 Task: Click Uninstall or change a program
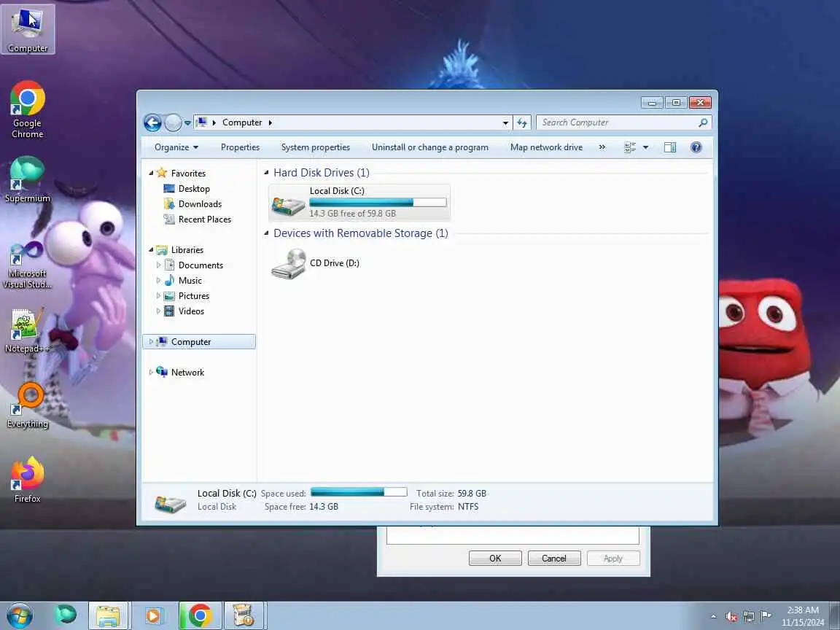(x=430, y=147)
